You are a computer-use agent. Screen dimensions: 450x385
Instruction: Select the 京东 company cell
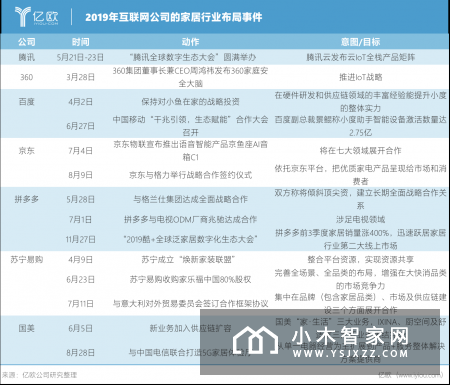[x=27, y=151]
